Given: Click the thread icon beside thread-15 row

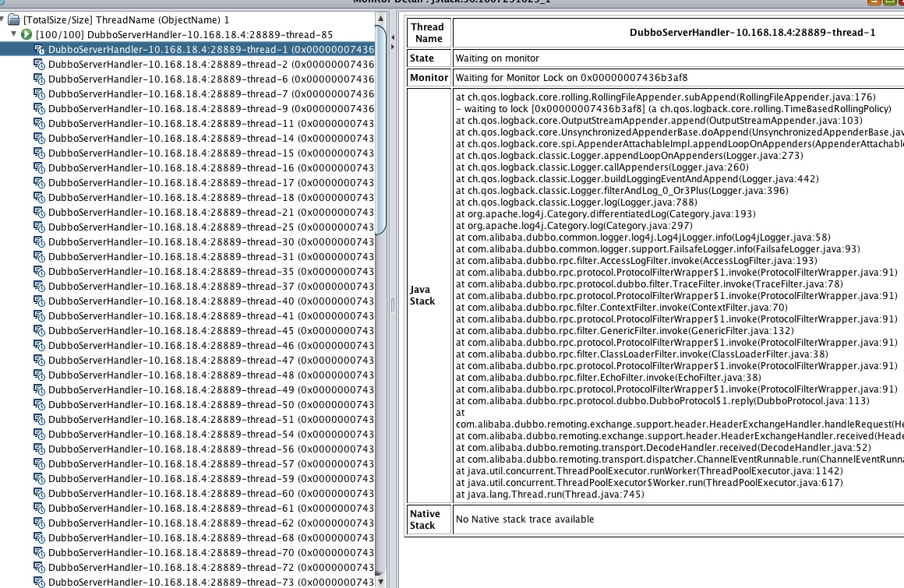Looking at the screenshot, I should pos(39,153).
